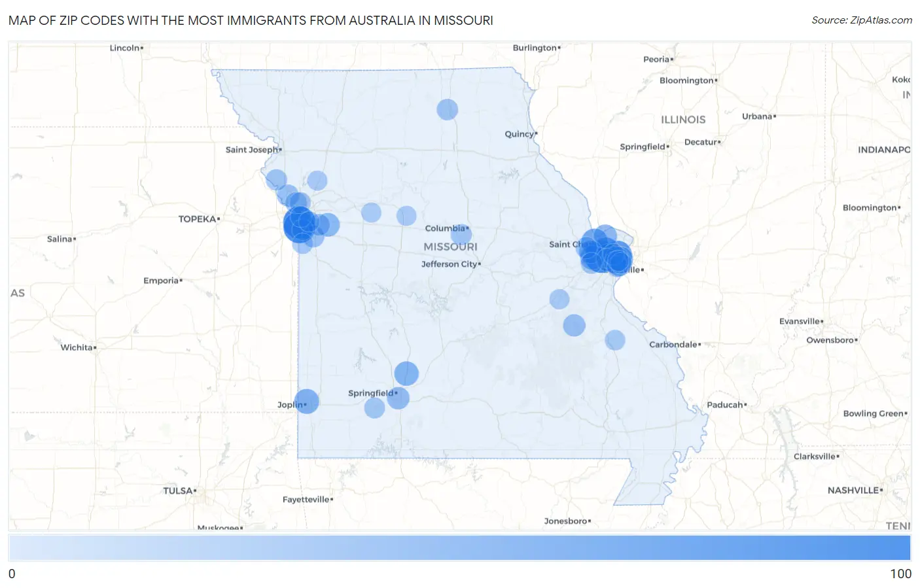Click the Burlington city label

tap(535, 48)
